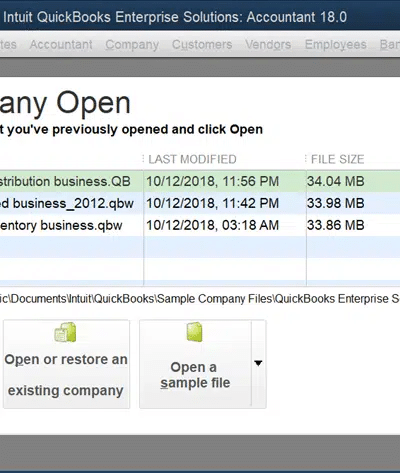Open the Accountant menu

[x=61, y=45]
